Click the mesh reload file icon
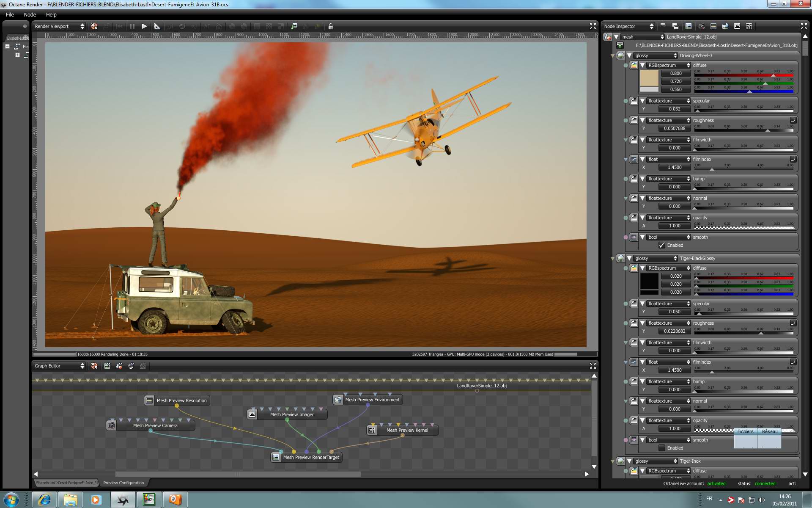Screen dimensions: 812x508 pyautogui.click(x=620, y=45)
